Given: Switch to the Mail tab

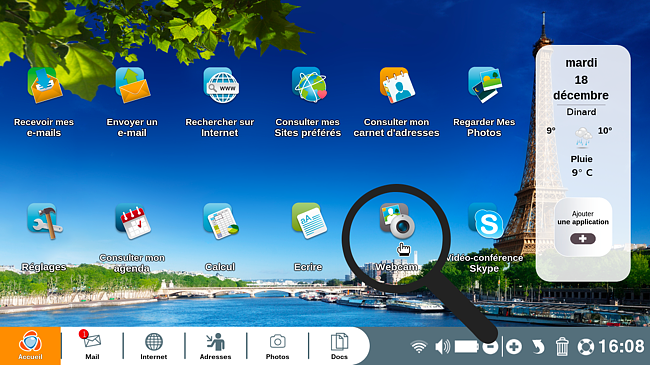Looking at the screenshot, I should tap(92, 346).
